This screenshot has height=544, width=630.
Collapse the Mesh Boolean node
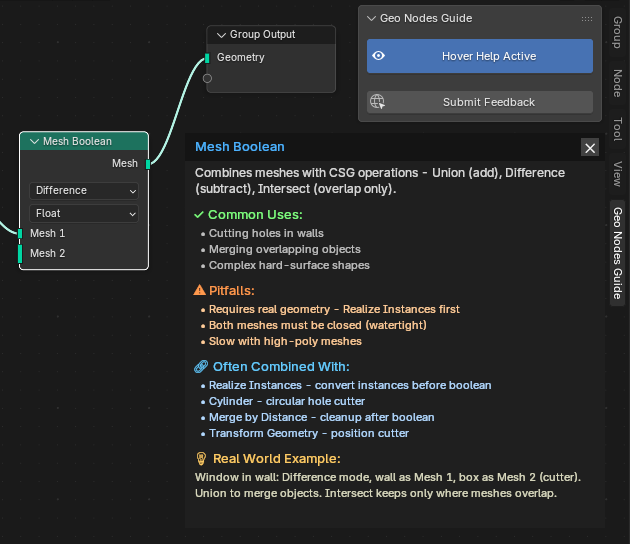(34, 141)
